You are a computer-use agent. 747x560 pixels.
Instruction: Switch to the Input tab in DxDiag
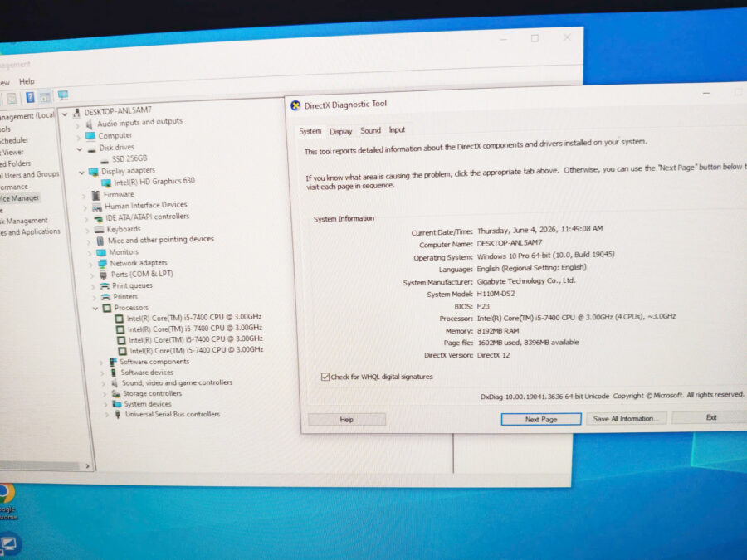coord(397,129)
